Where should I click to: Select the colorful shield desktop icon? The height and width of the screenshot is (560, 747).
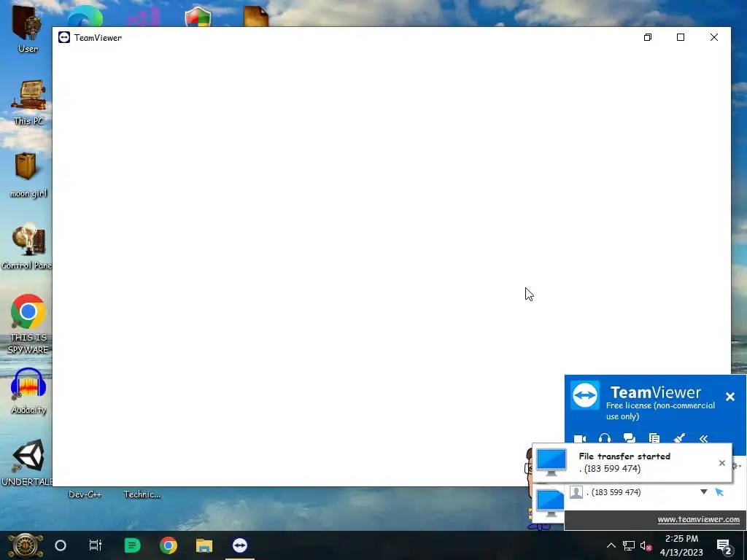pyautogui.click(x=198, y=17)
